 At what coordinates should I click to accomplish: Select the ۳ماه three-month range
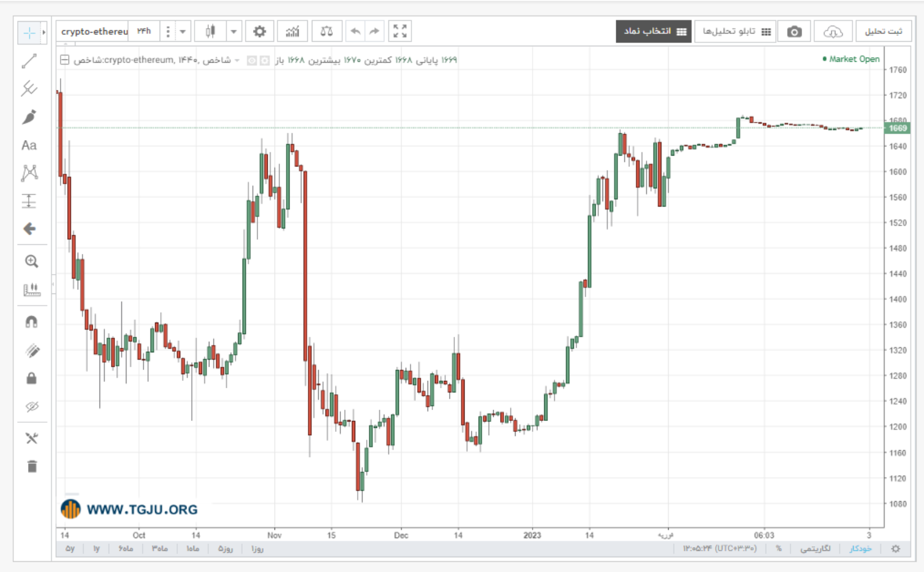[160, 549]
